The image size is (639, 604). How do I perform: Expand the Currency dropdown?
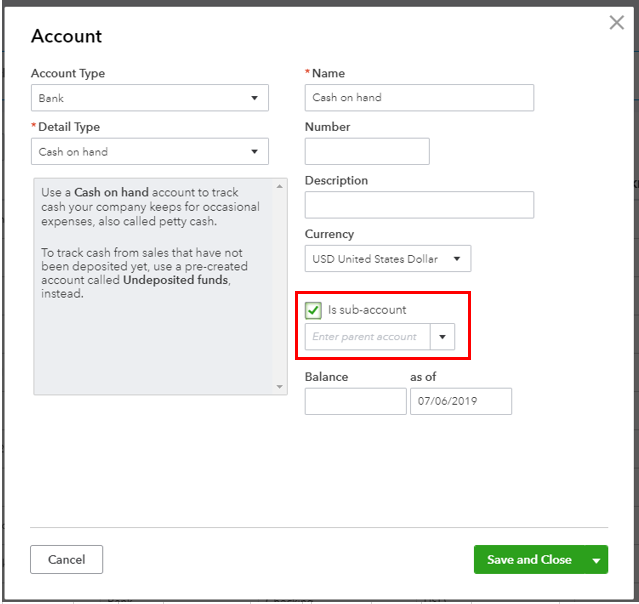387,259
